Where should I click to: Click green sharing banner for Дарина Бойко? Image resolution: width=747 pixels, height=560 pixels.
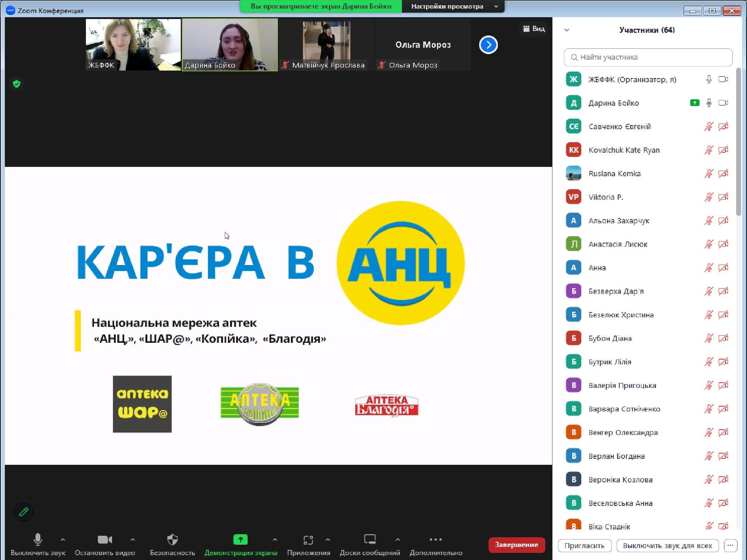pyautogui.click(x=321, y=6)
